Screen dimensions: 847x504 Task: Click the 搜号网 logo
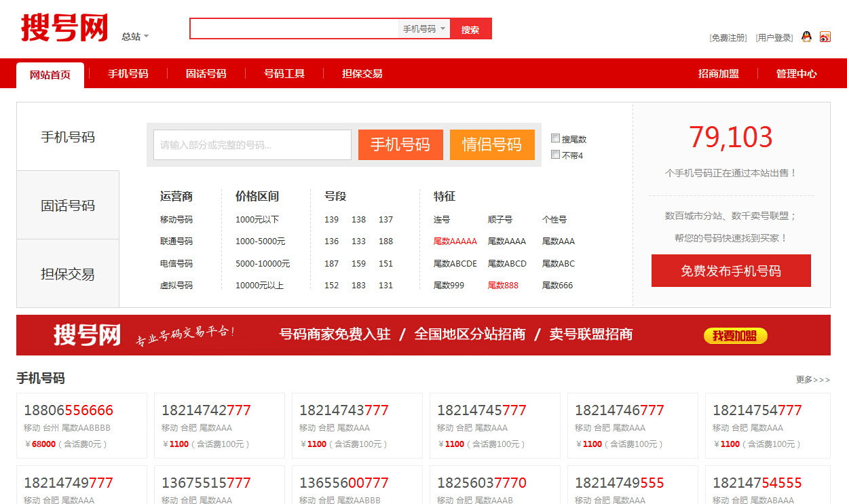[x=64, y=28]
